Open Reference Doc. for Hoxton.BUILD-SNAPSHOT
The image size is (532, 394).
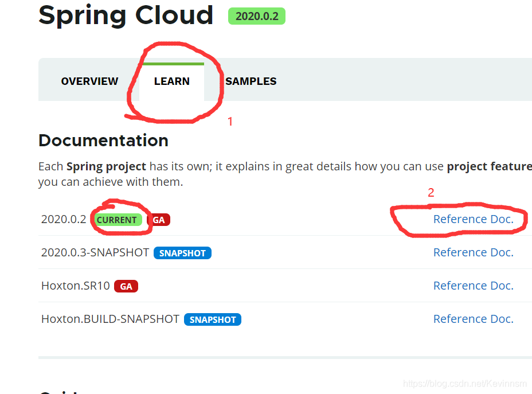coord(473,319)
